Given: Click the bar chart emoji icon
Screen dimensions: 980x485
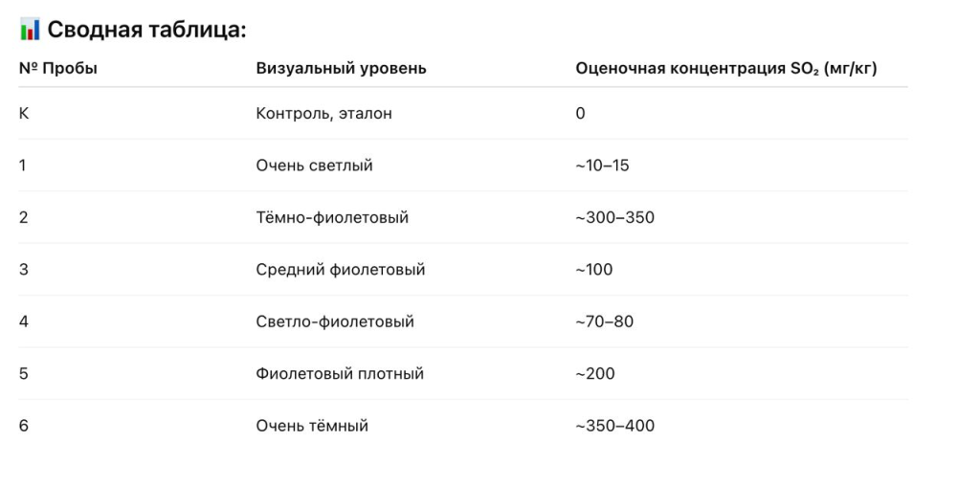Looking at the screenshot, I should point(30,30).
